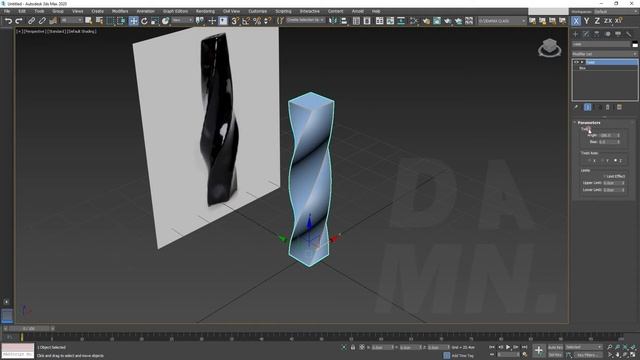This screenshot has height=360, width=640.
Task: Click the Align tool icon
Action: pos(344,21)
